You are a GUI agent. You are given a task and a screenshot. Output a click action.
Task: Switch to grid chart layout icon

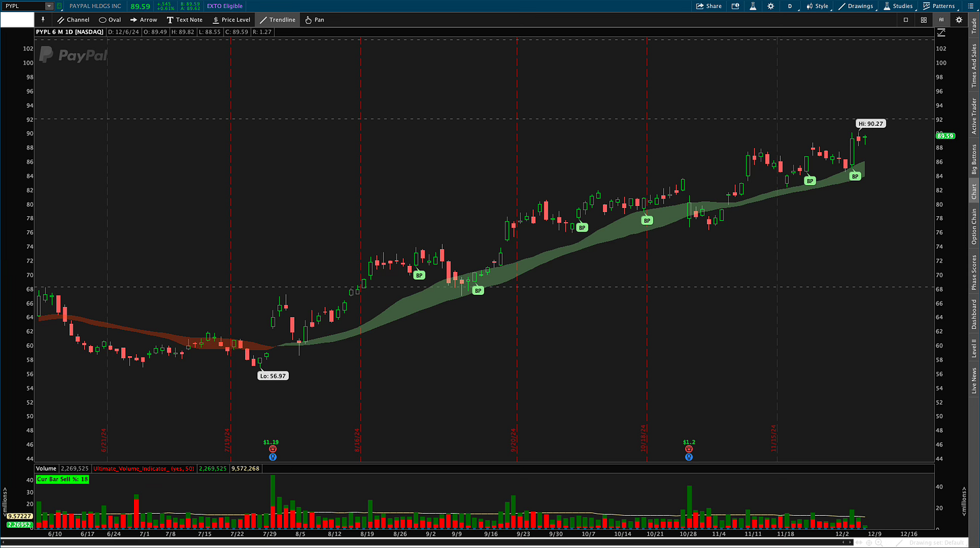click(x=923, y=20)
